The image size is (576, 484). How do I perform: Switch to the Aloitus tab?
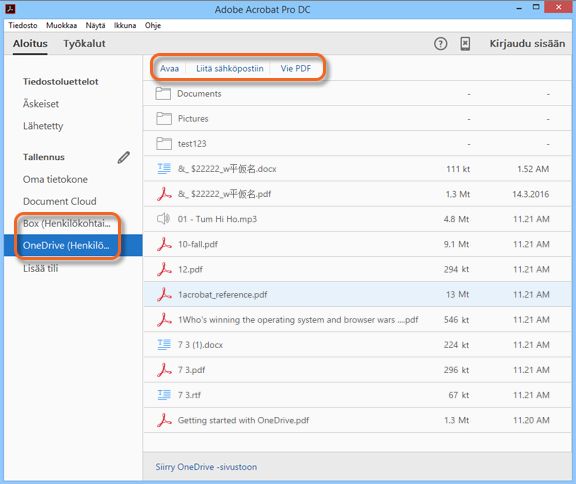click(30, 44)
